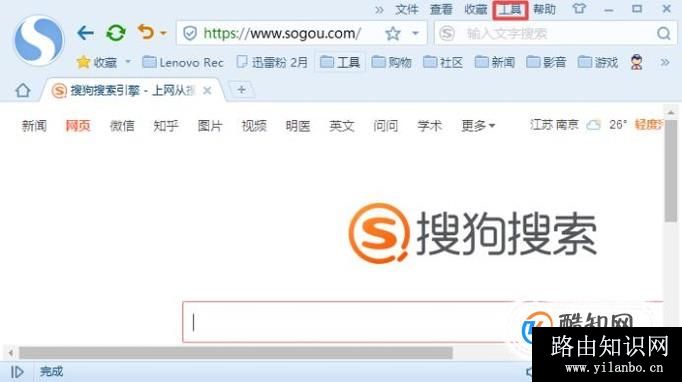This screenshot has height=382, width=682.
Task: Open the 收藏 menu in menu bar
Action: (x=475, y=10)
